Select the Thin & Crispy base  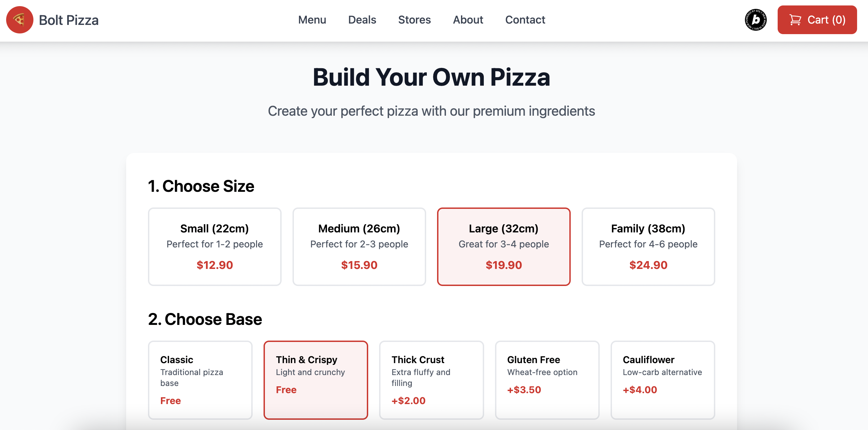pyautogui.click(x=316, y=379)
